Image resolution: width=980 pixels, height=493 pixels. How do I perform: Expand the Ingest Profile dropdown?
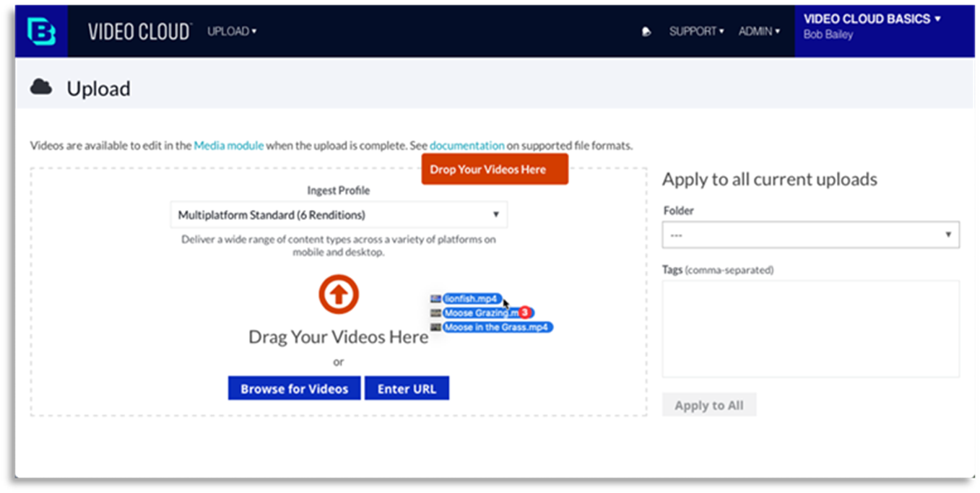click(339, 215)
